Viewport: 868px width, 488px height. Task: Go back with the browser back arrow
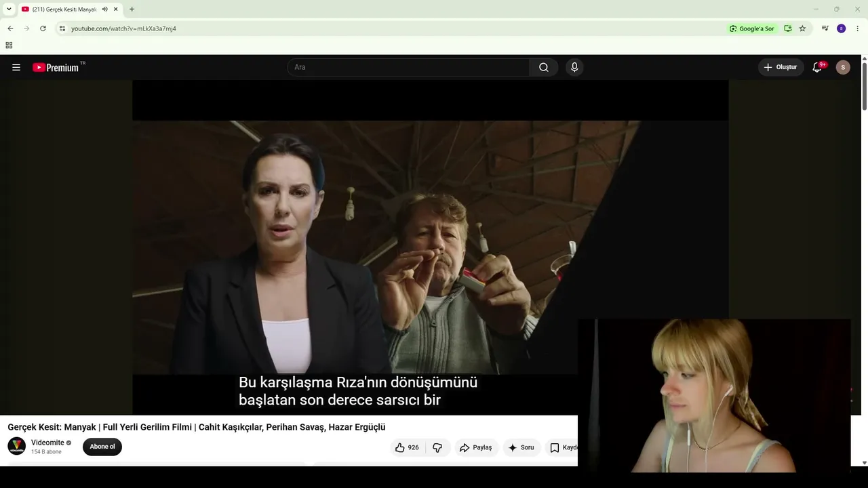click(10, 28)
